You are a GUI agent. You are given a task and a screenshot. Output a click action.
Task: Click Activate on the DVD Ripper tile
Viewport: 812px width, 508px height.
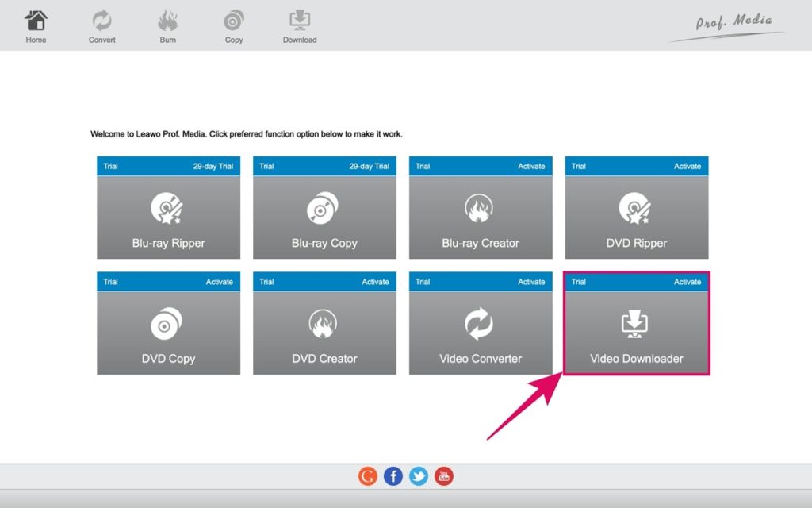688,167
